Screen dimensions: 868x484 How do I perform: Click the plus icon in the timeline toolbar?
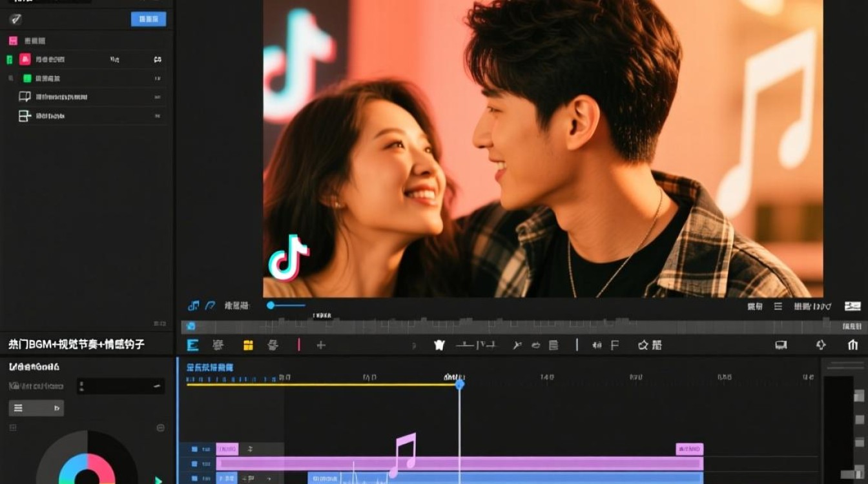(321, 345)
